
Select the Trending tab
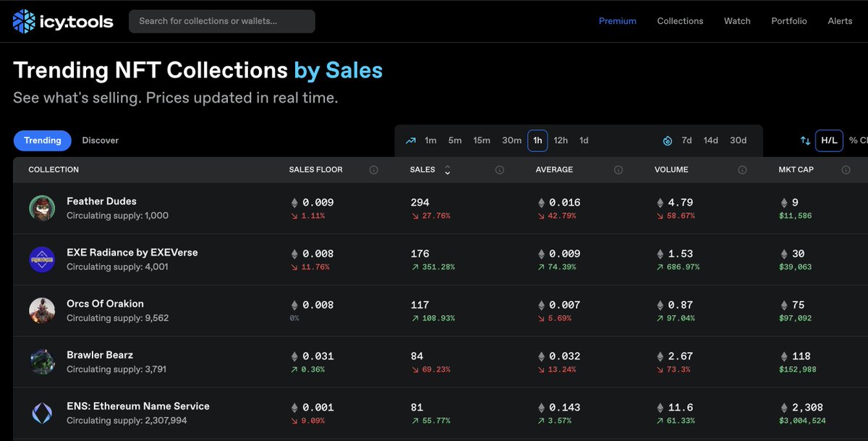(x=43, y=140)
